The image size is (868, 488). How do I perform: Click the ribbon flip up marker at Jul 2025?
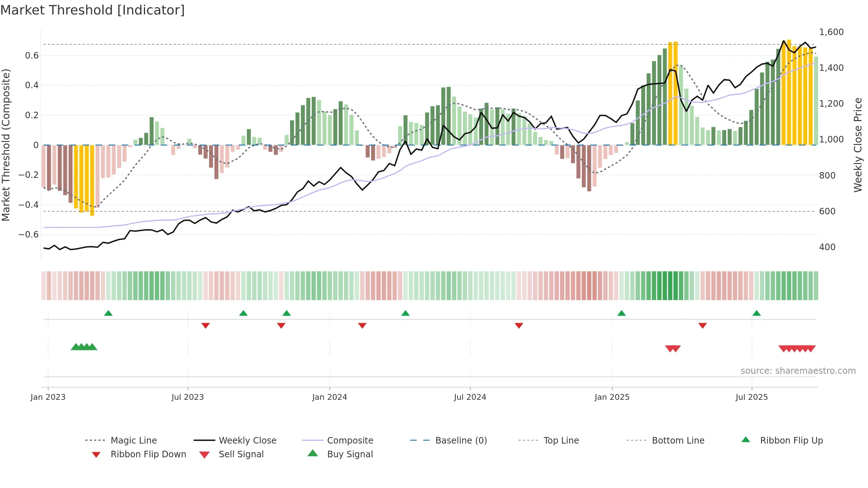coord(757,313)
